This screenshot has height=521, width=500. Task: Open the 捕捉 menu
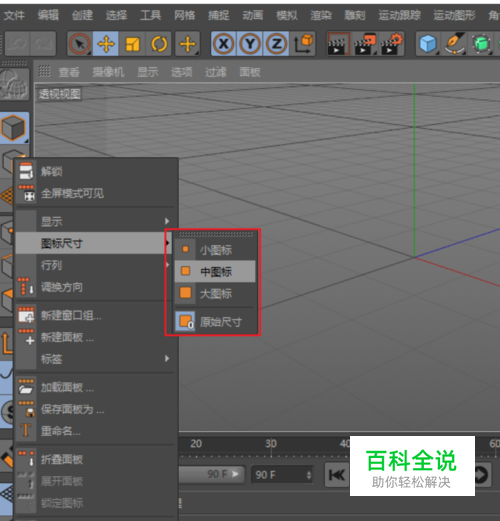pos(219,15)
